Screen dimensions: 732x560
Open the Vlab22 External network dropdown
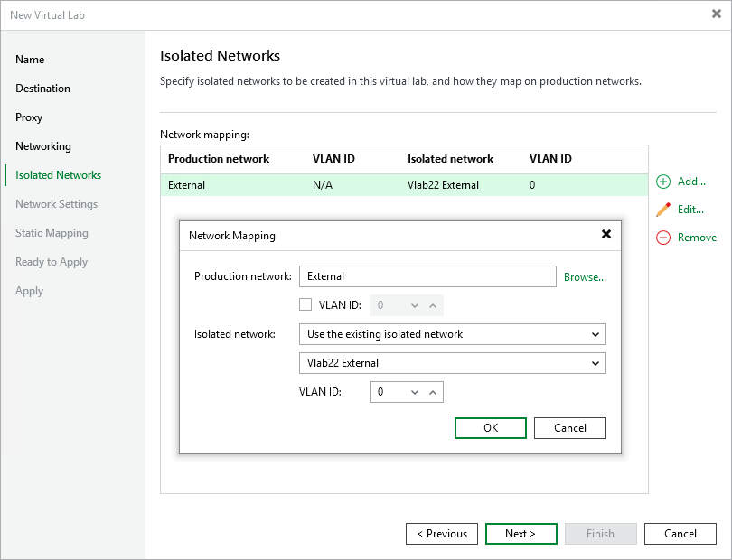[453, 363]
